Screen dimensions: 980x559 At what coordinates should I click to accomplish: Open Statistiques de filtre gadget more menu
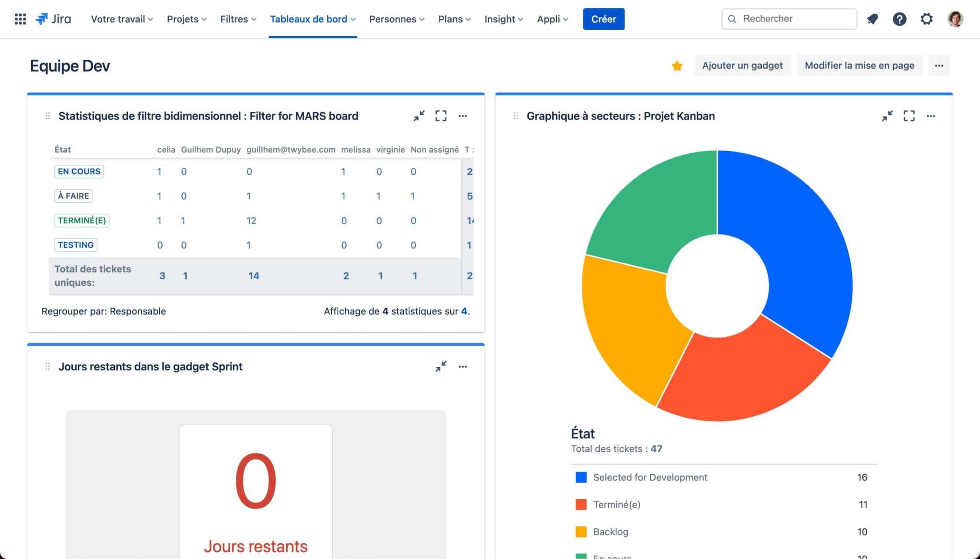(x=463, y=116)
